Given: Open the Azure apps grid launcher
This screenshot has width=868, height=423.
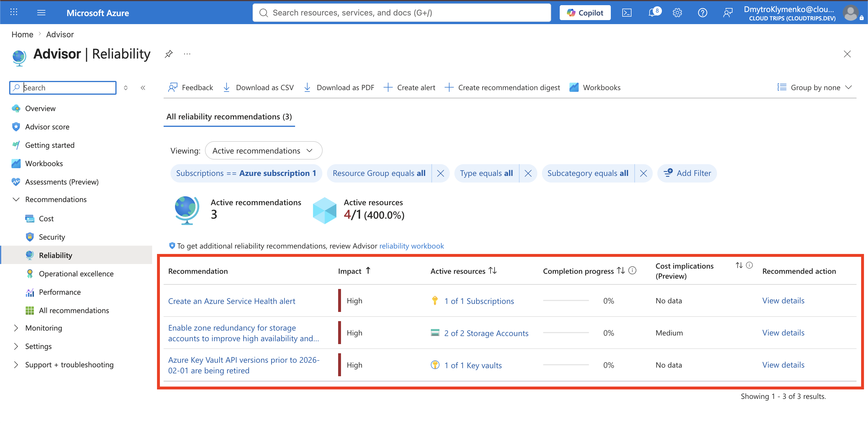Looking at the screenshot, I should [x=14, y=12].
